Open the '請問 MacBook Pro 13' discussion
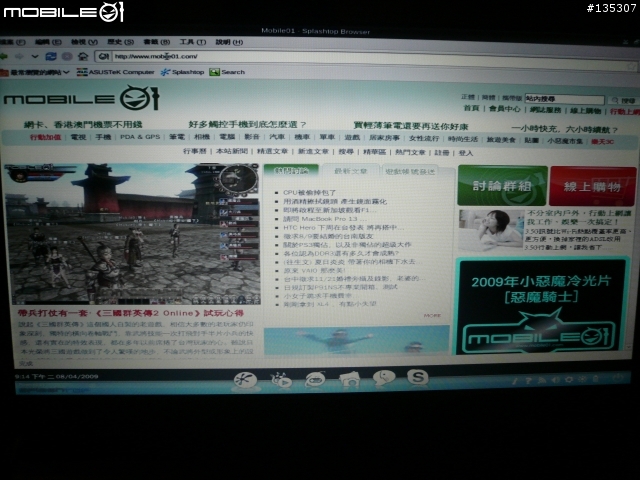Viewport: 640px width, 480px height. [325, 219]
